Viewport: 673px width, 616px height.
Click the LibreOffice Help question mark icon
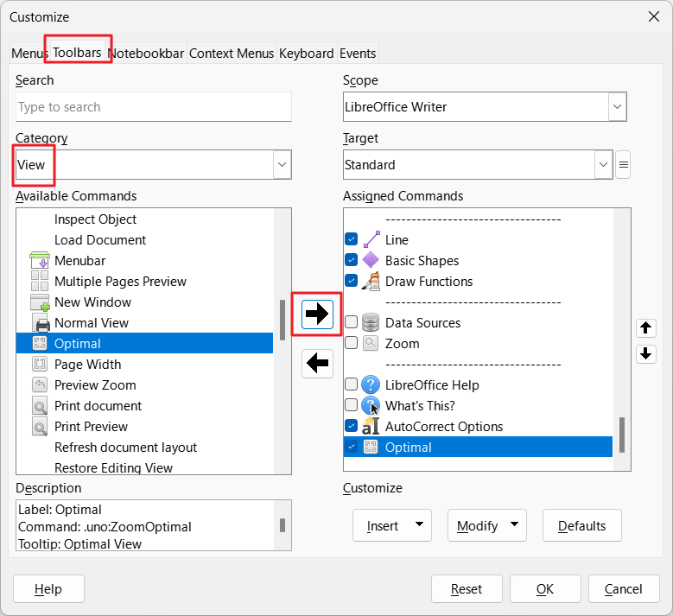point(371,384)
